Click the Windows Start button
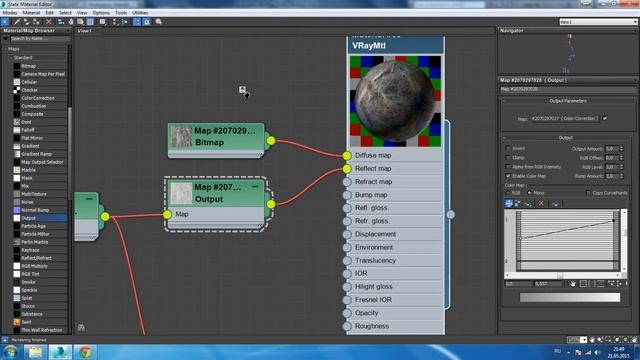 tap(11, 352)
